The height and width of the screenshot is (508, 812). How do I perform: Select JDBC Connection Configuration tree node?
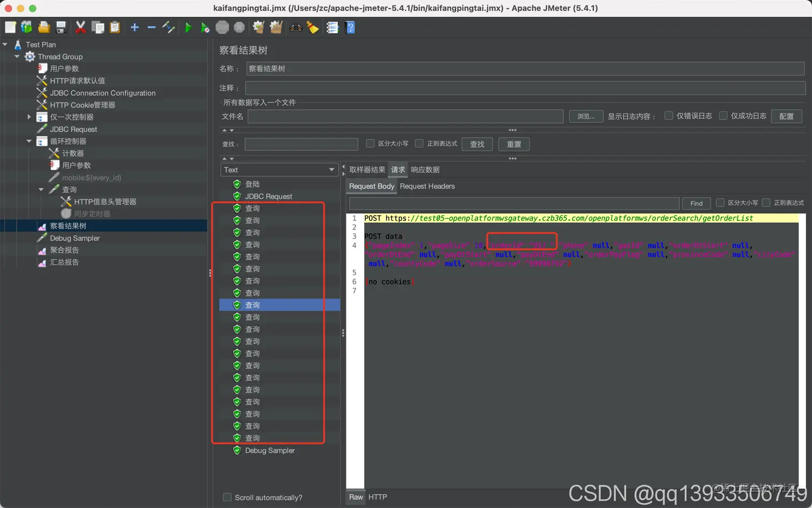pyautogui.click(x=103, y=93)
